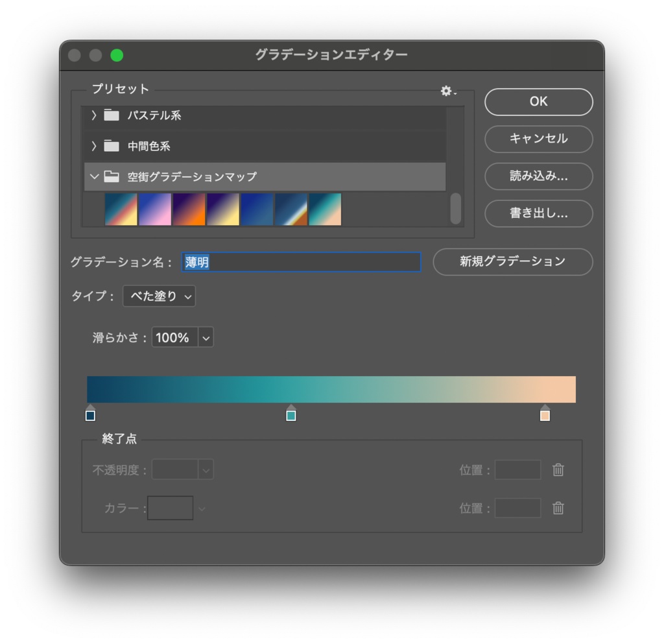
Task: Click the 不透明度 value field
Action: [x=175, y=470]
